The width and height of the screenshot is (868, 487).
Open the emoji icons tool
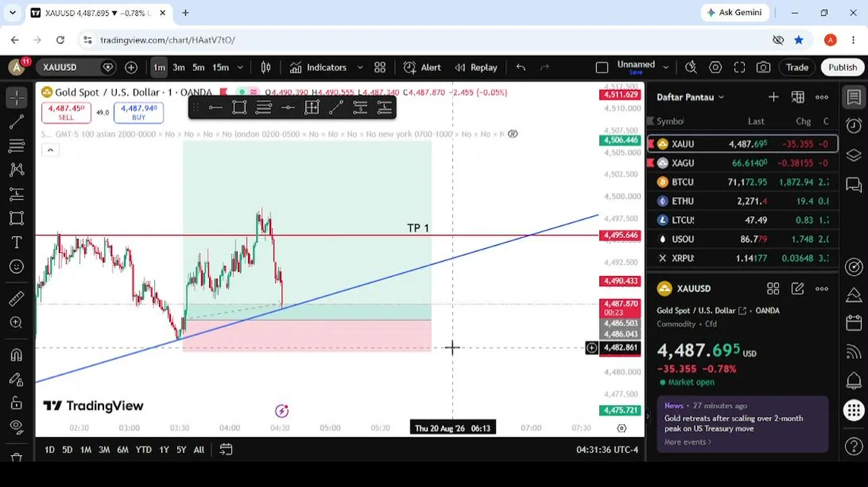[x=17, y=266]
